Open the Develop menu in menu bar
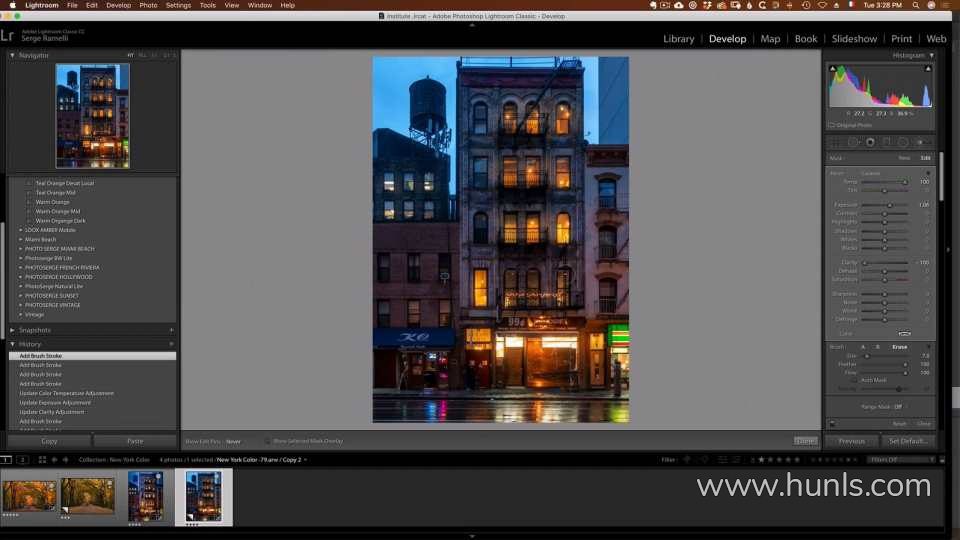The image size is (960, 540). coord(118,5)
